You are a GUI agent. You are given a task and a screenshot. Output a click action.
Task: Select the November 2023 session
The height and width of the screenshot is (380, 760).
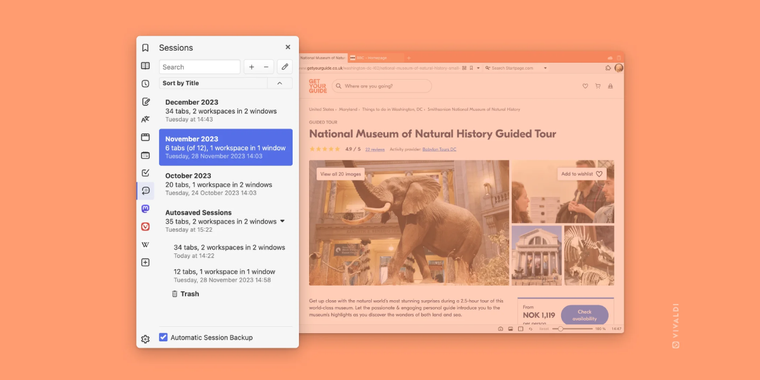pyautogui.click(x=226, y=147)
